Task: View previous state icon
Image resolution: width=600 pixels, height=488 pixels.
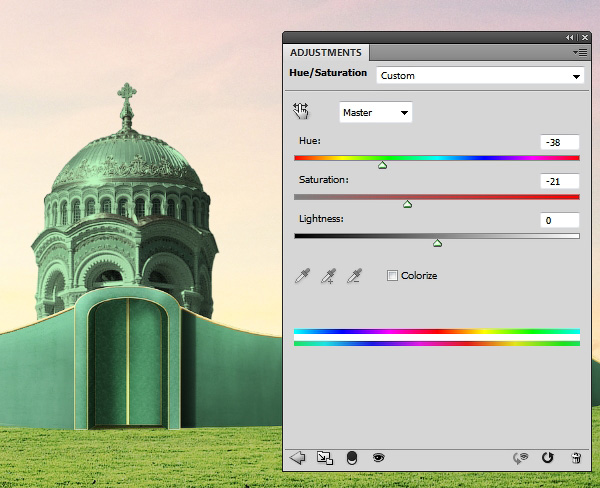Action: pos(520,458)
